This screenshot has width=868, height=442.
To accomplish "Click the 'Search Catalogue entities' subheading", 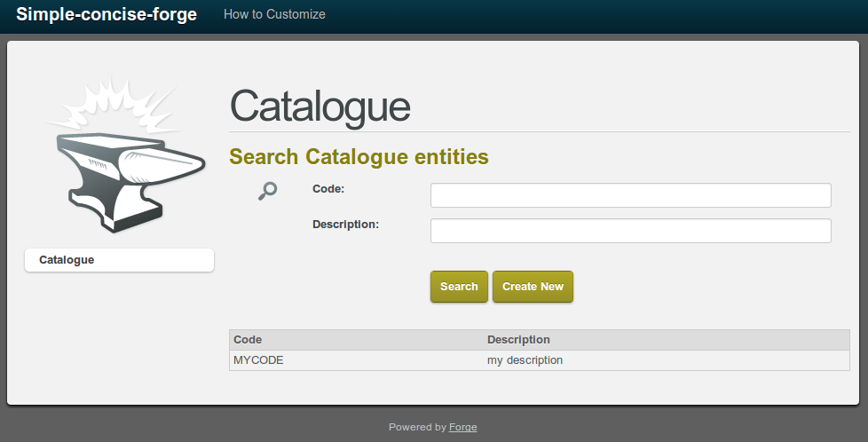I will tap(359, 157).
